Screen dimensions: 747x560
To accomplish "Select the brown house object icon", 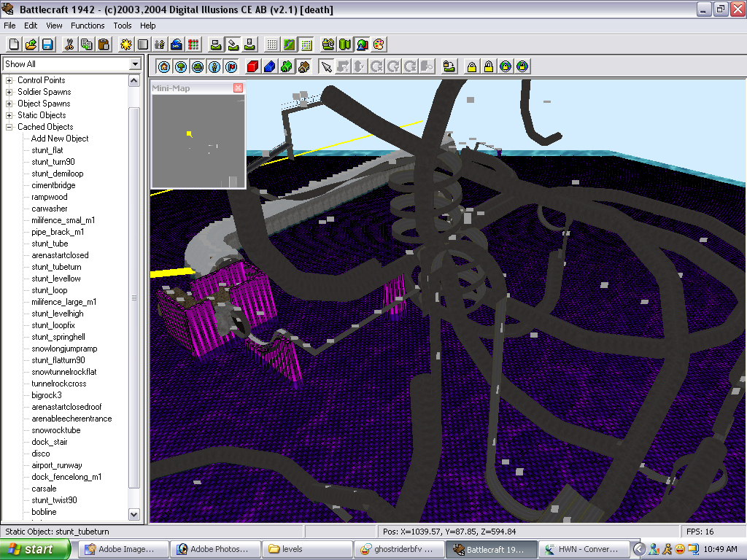I will pyautogui.click(x=303, y=66).
